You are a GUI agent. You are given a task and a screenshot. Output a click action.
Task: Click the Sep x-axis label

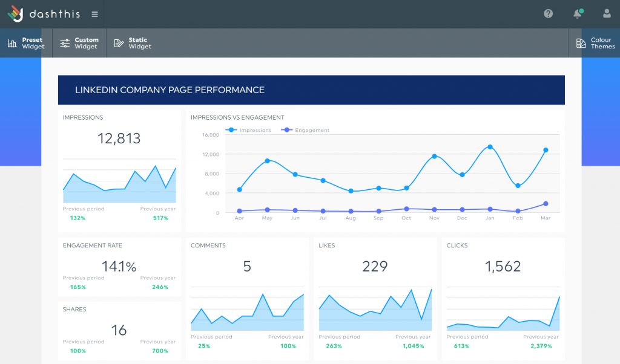pyautogui.click(x=378, y=218)
